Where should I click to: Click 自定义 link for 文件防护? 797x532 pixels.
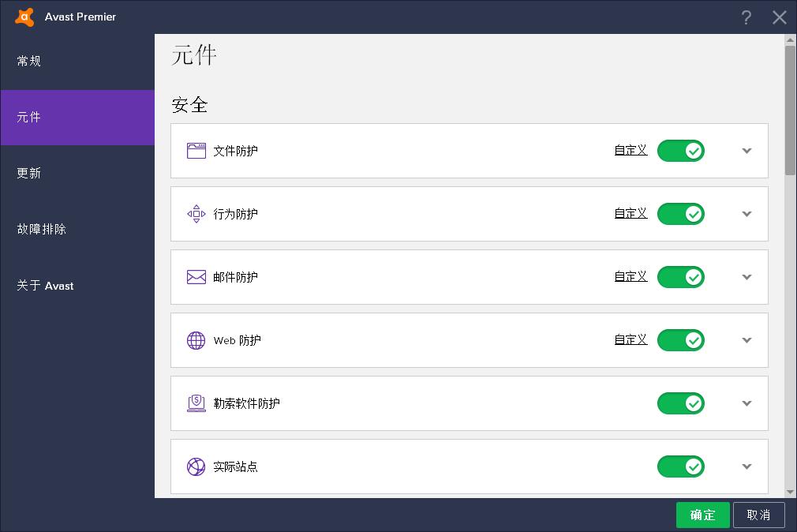(630, 150)
